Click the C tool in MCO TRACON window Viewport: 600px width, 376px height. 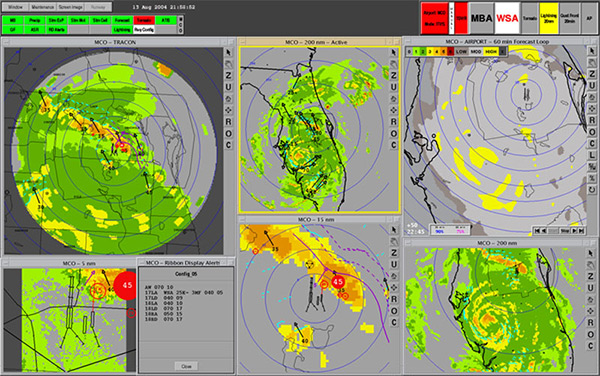228,145
